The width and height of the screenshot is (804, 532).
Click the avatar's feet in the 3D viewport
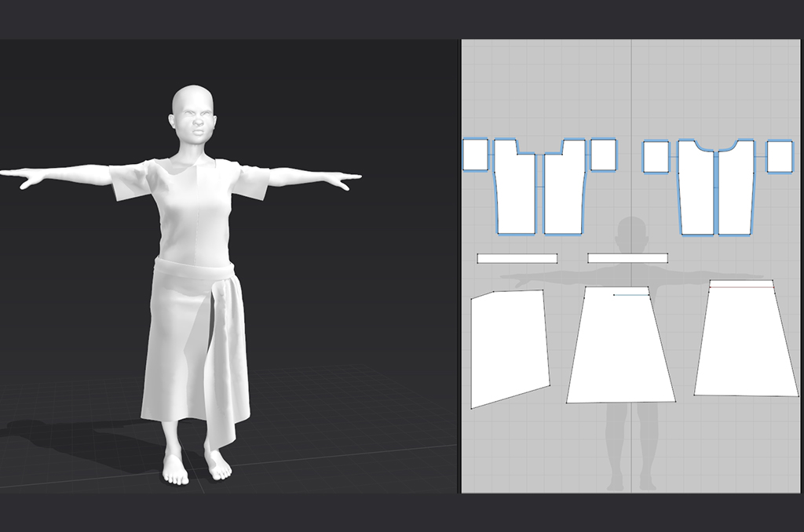196,466
